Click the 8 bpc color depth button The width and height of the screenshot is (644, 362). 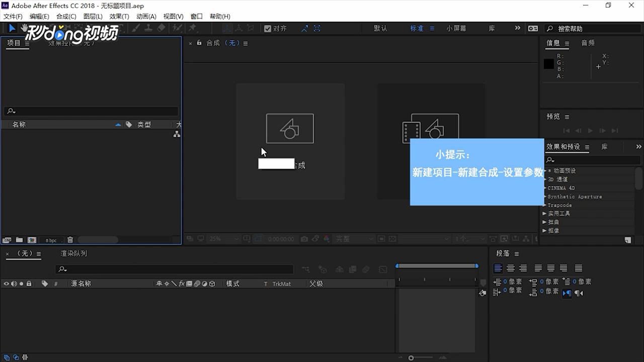pos(51,240)
